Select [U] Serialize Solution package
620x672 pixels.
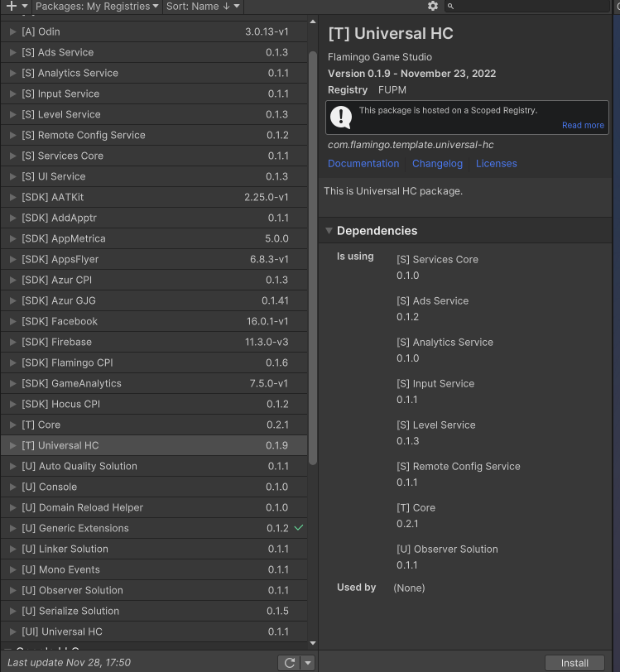(x=154, y=611)
